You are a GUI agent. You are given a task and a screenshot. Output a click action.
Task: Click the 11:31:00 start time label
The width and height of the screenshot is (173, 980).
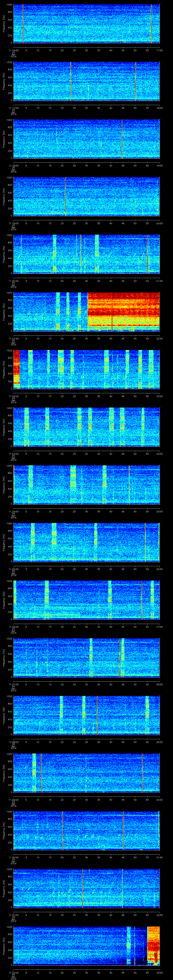tap(13, 915)
